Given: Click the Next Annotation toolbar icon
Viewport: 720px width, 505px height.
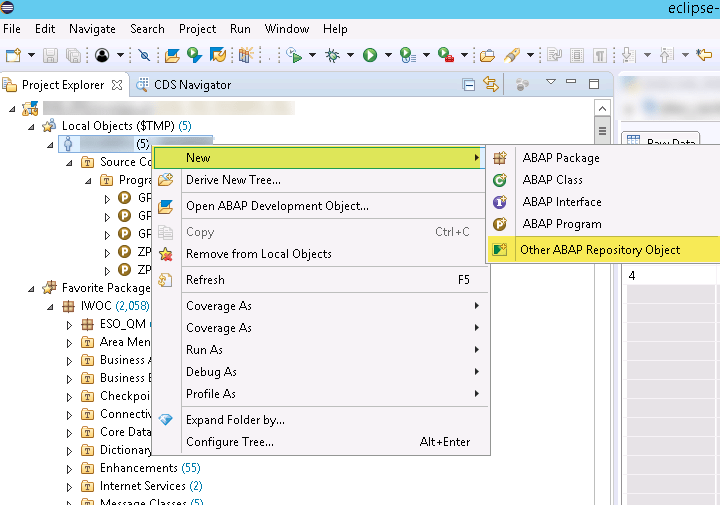Looking at the screenshot, I should pyautogui.click(x=628, y=56).
